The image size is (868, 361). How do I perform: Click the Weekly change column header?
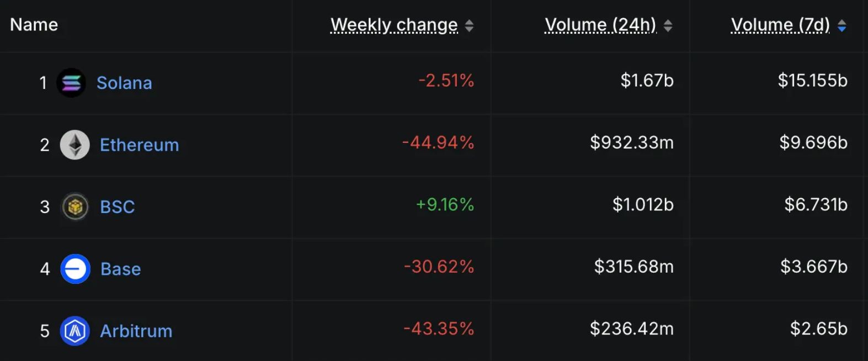[x=394, y=25]
